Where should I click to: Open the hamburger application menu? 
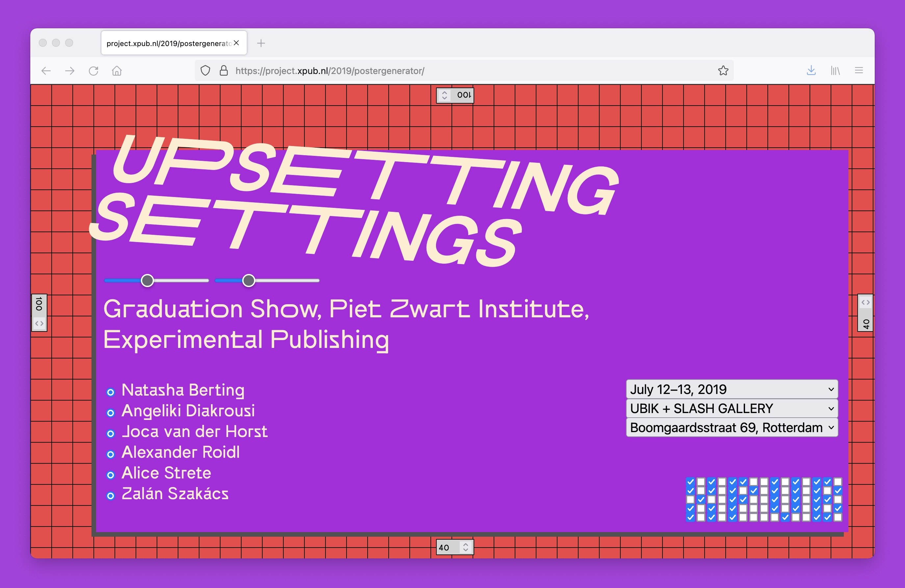(859, 70)
